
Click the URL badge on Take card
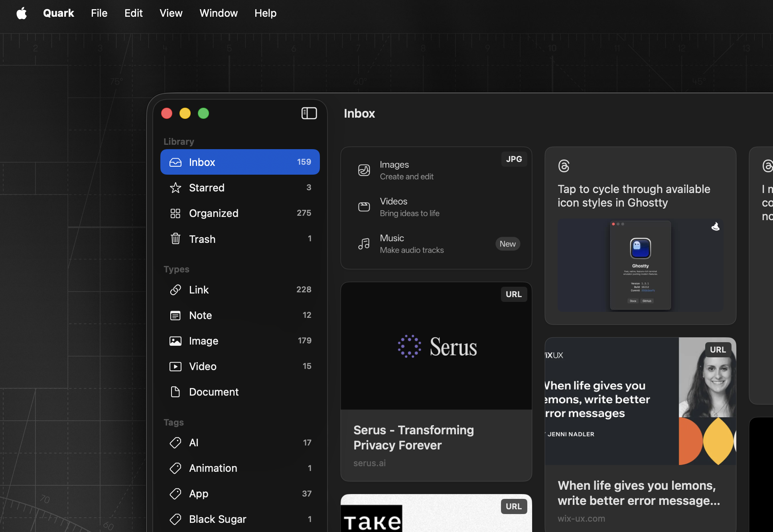pyautogui.click(x=514, y=506)
